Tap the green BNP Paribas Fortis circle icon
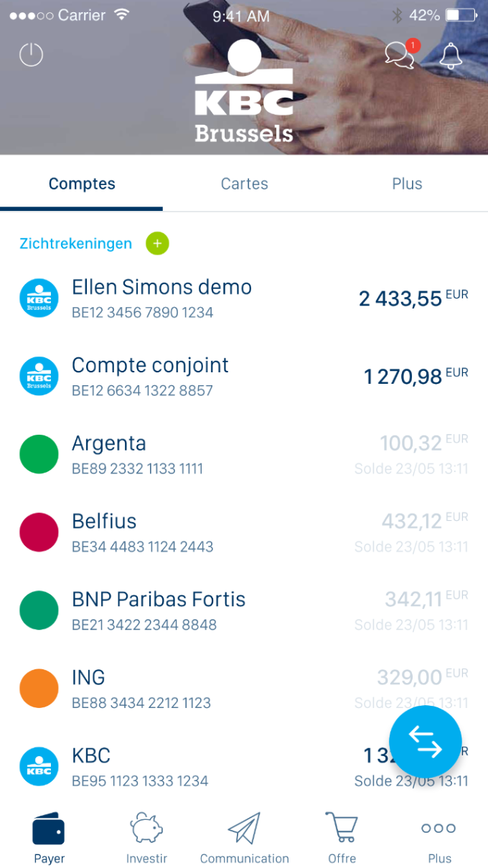The width and height of the screenshot is (488, 868). click(x=38, y=610)
